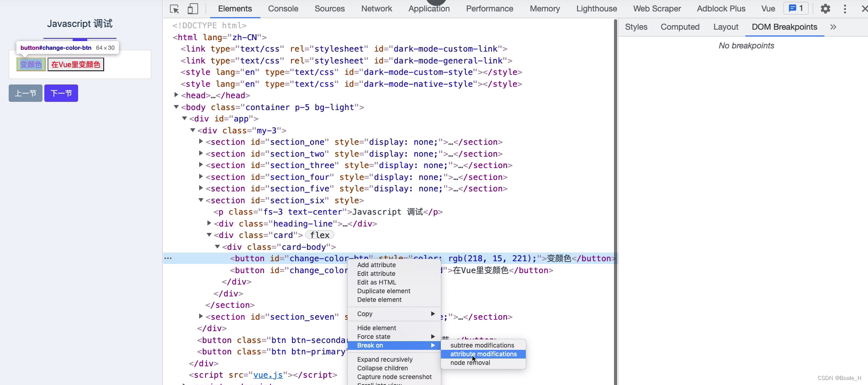Collapse the body node
Screen dimensions: 868x385
(x=176, y=107)
